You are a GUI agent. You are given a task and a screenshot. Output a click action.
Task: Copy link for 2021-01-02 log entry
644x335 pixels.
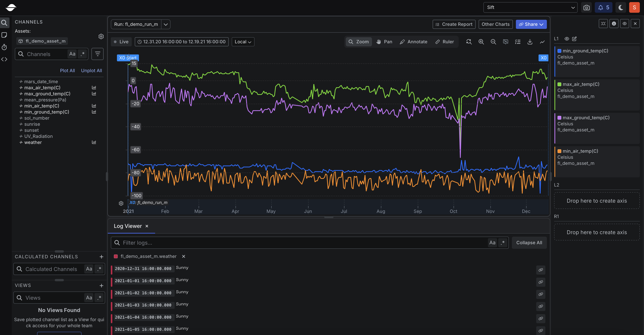coord(541,294)
